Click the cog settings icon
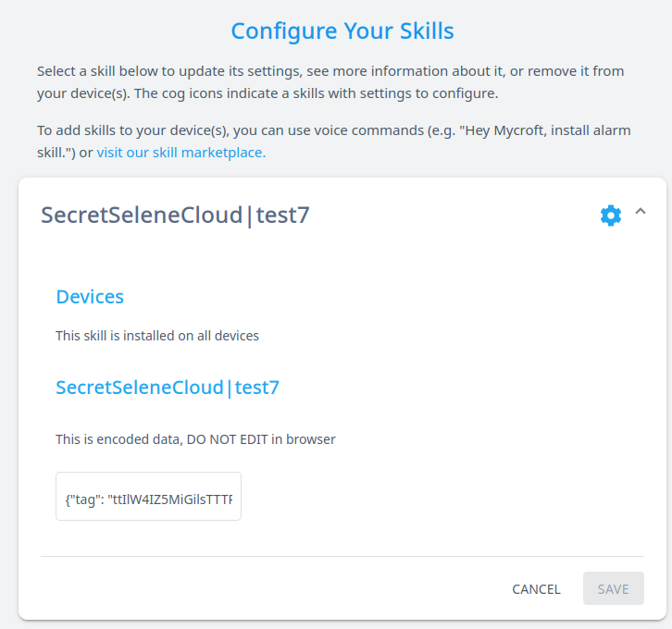This screenshot has height=629, width=672. coord(611,216)
